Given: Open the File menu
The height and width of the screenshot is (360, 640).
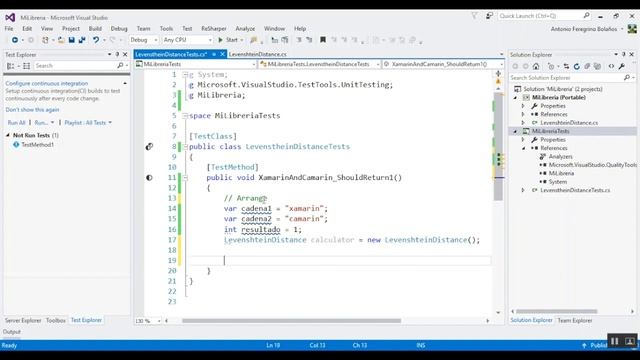Looking at the screenshot, I should tap(9, 29).
